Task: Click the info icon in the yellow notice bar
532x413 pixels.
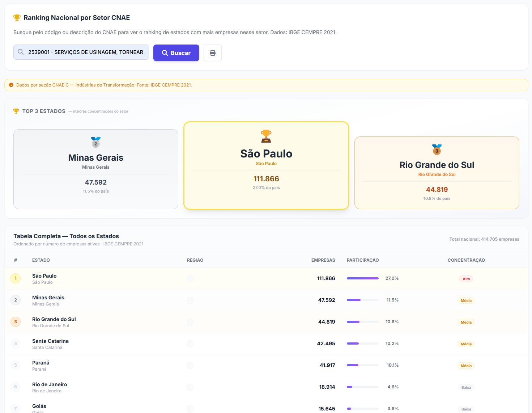Action: (x=11, y=85)
